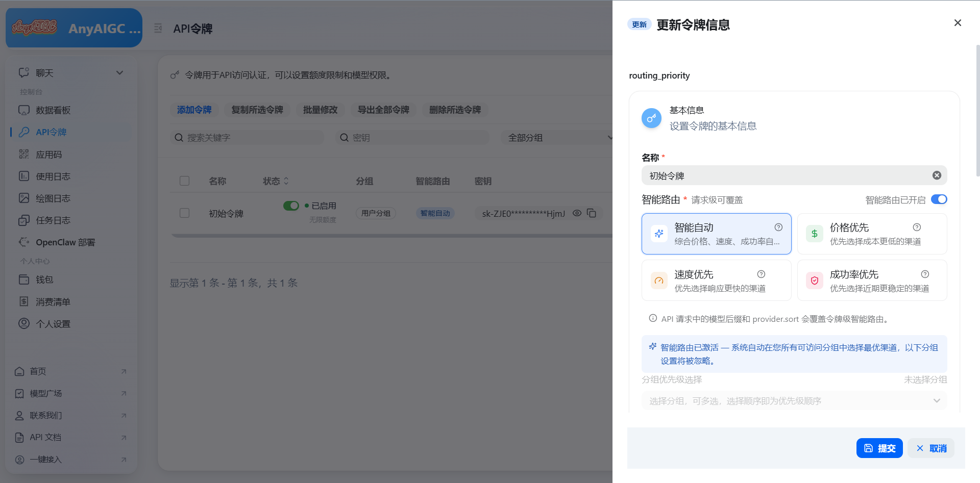Open 一键接入 external link arrow
980x483 pixels.
[124, 459]
